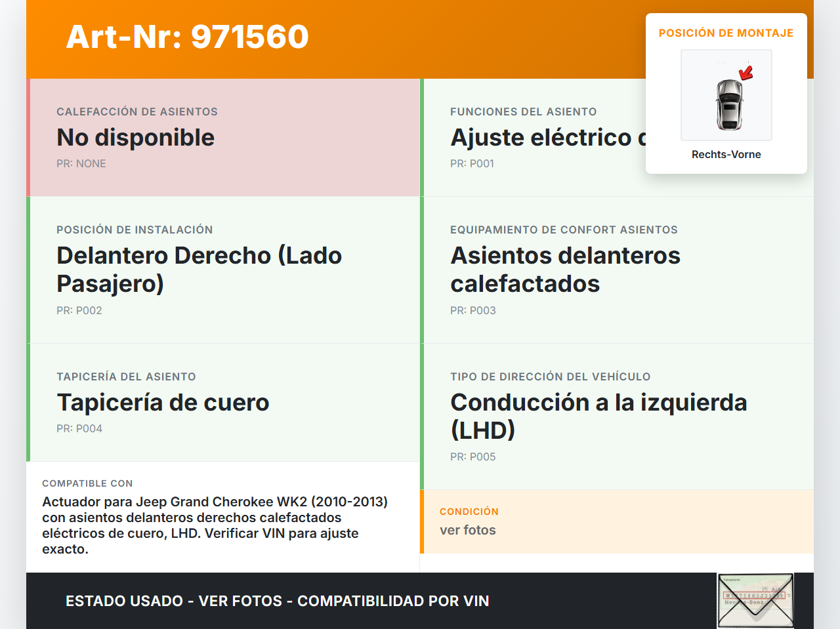Click the Rechts-Vorne caption

(726, 154)
